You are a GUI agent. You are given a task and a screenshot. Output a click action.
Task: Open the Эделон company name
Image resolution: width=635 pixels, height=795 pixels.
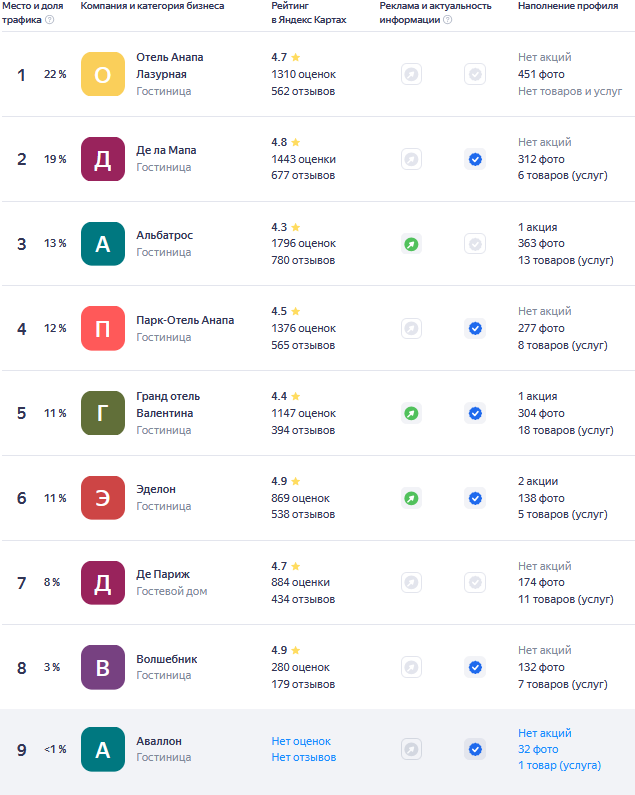point(156,489)
